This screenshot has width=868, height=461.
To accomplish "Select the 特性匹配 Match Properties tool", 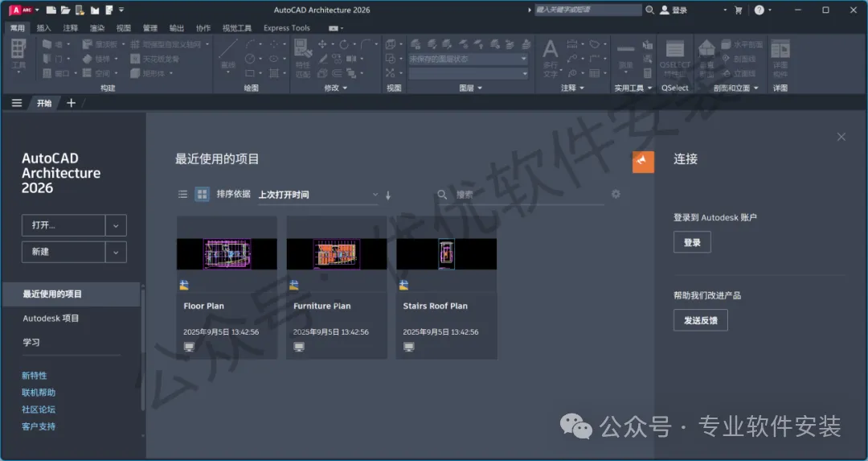I will click(303, 58).
